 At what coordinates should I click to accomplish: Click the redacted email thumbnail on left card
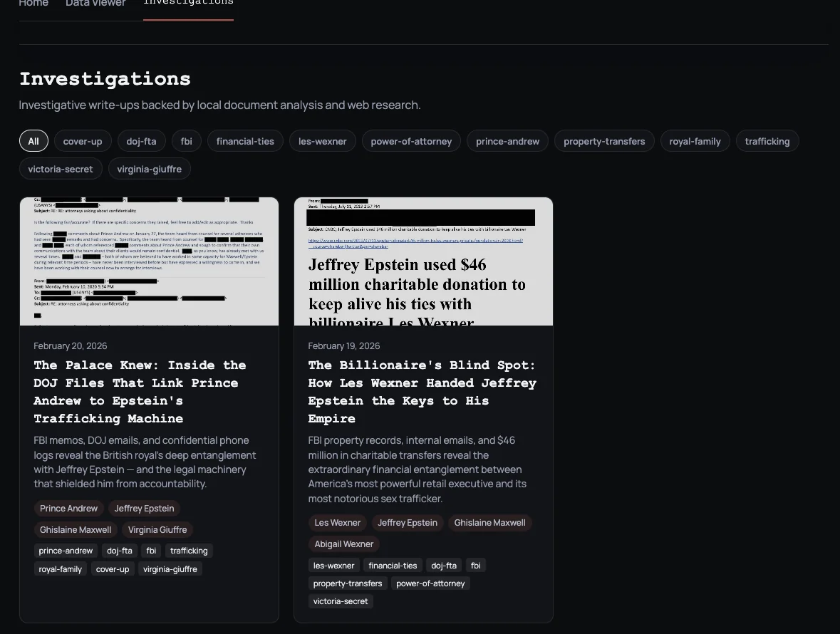tap(149, 261)
